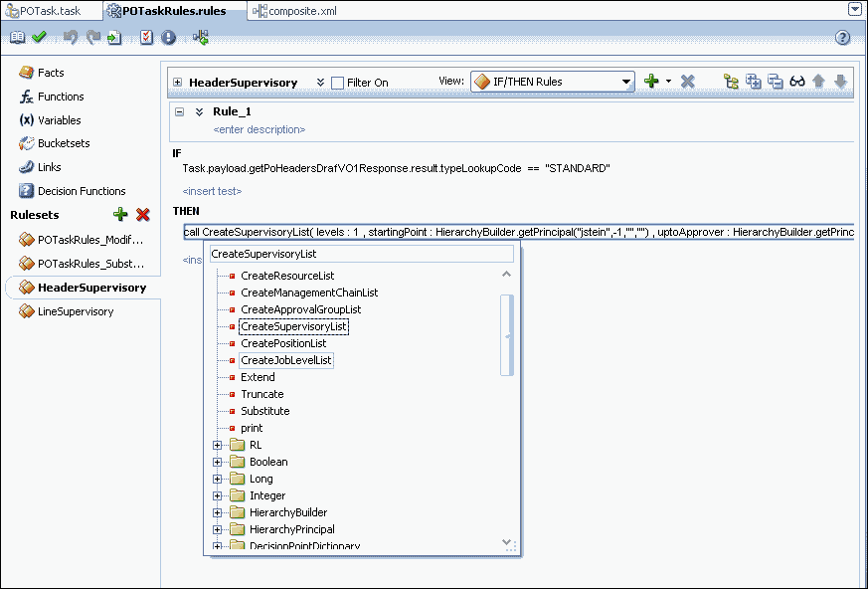The height and width of the screenshot is (589, 868).
Task: Click the enter description link under Rule_1
Action: click(258, 129)
